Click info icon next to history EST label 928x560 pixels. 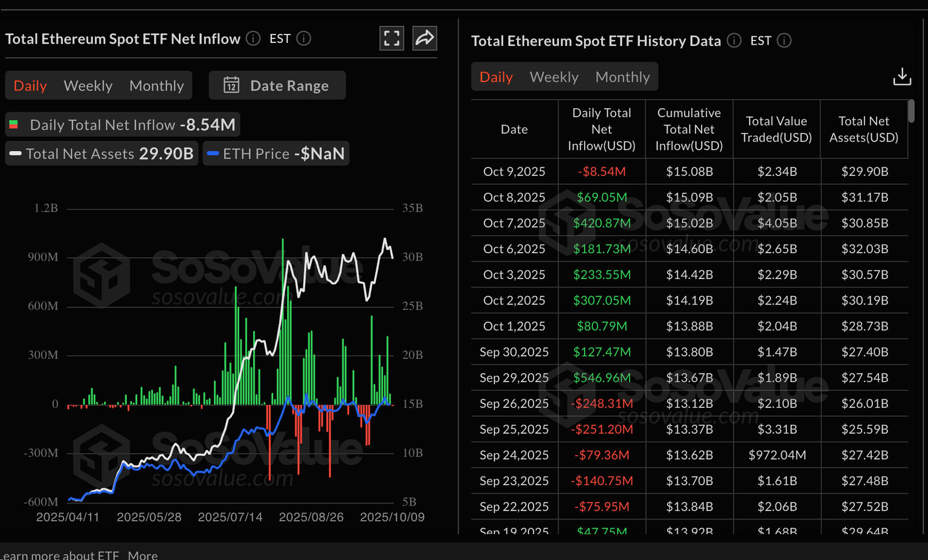[784, 40]
